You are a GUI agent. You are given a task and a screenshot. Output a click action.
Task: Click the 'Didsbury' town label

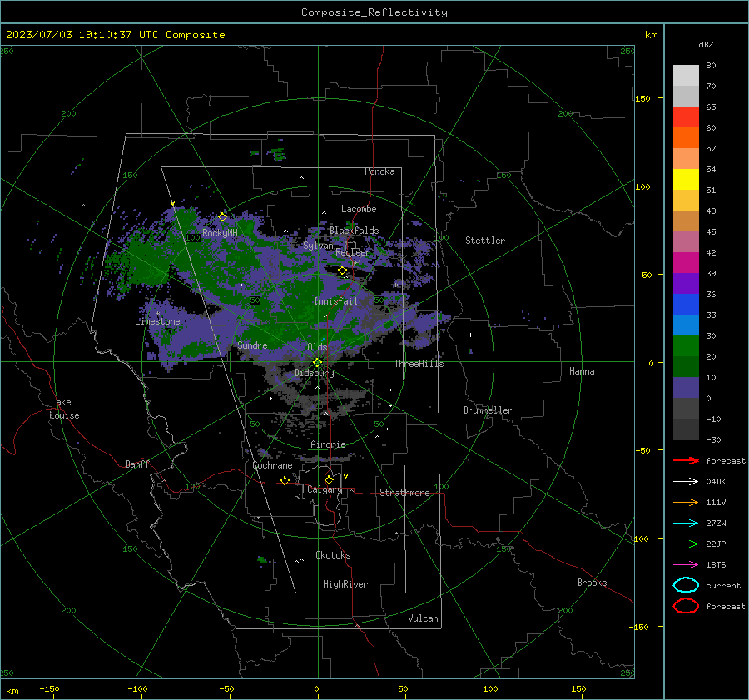314,373
